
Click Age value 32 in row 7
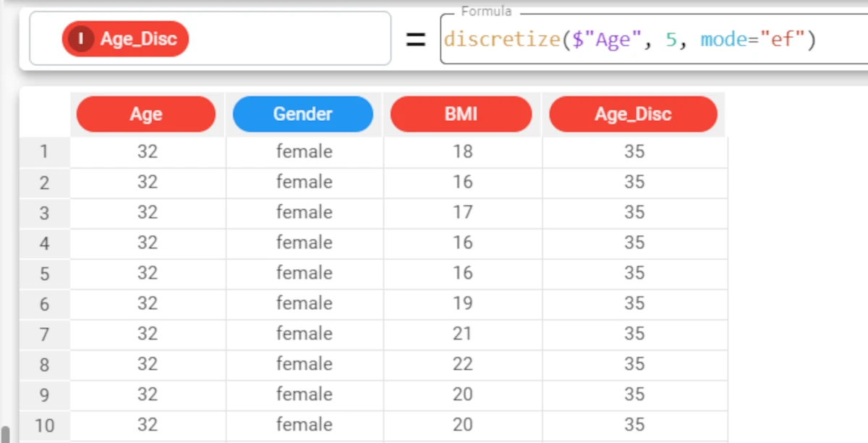pos(148,334)
